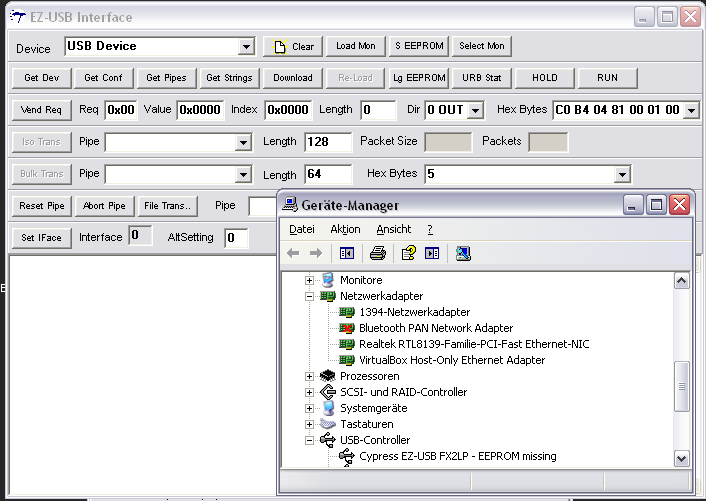706x501 pixels.
Task: Click icon of 1394-Netzwerkadapter
Action: (347, 312)
